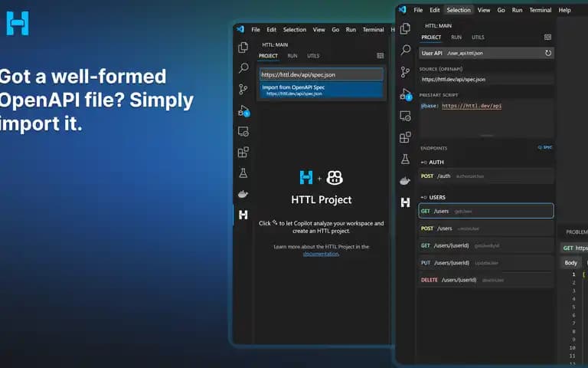Open Search icon in right window
Image resolution: width=588 pixels, height=368 pixels.
(405, 50)
